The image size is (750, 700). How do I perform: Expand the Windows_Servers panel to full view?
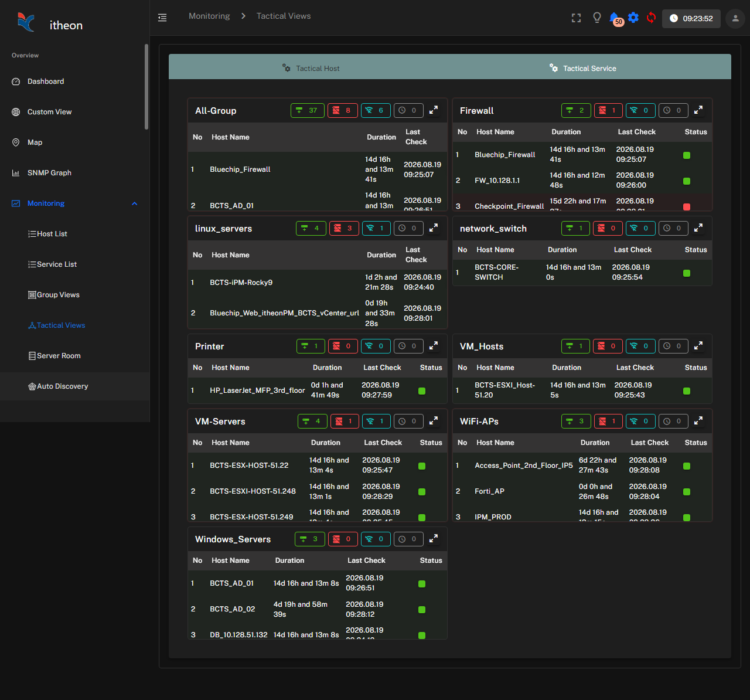click(434, 539)
